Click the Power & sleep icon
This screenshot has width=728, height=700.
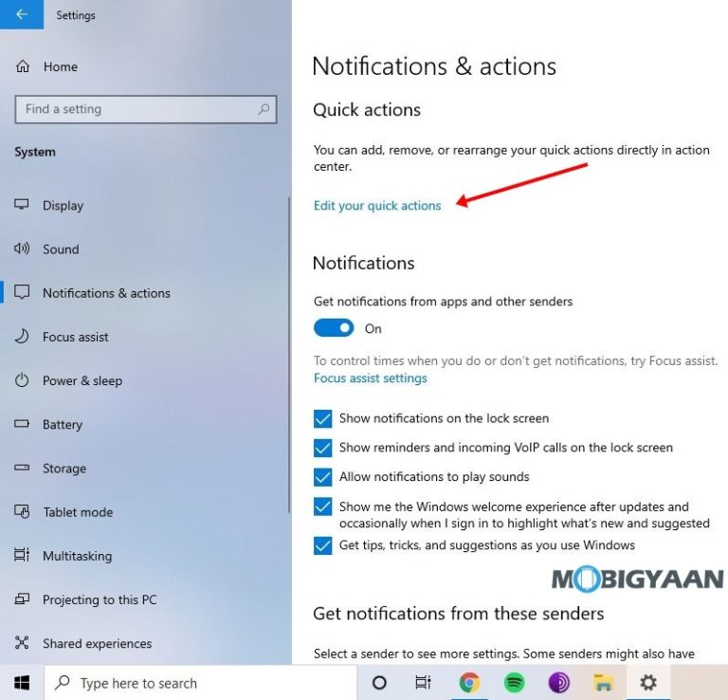(22, 380)
